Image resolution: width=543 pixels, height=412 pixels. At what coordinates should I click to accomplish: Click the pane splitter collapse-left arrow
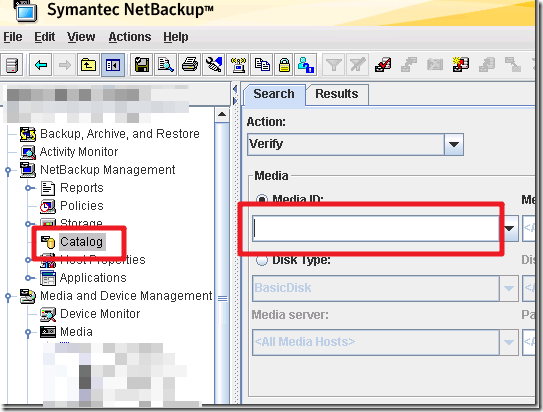click(x=235, y=90)
